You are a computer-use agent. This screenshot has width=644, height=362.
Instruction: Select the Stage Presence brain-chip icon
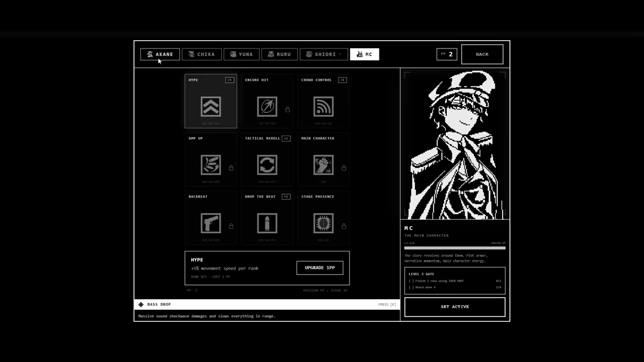(323, 223)
